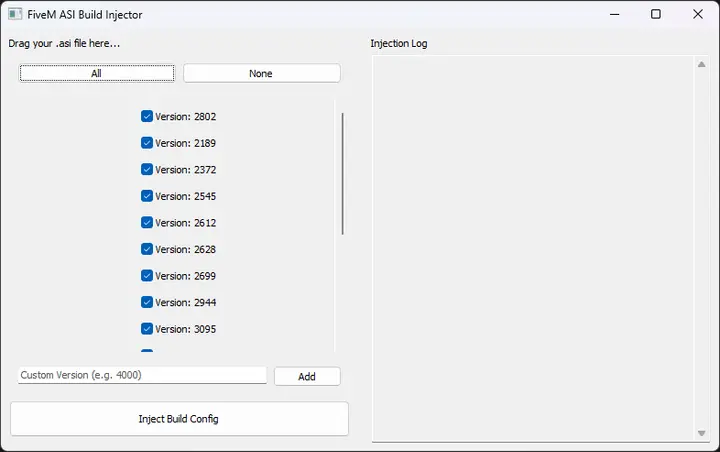The width and height of the screenshot is (720, 452).
Task: Click the Add button for custom version
Action: click(x=307, y=377)
